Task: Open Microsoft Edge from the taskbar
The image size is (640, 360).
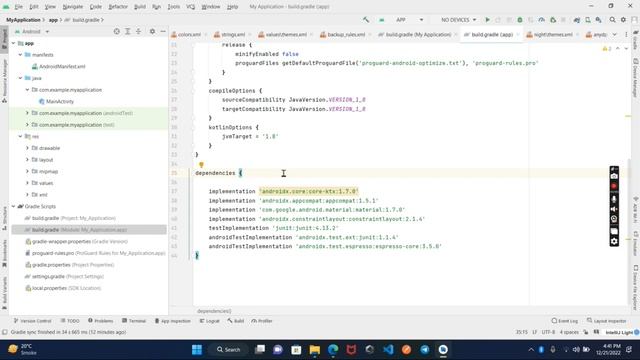Action: (333, 350)
